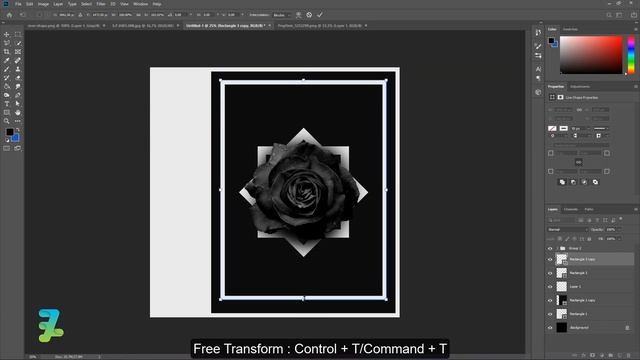Cancel the transform with the circle-slash icon

[309, 15]
